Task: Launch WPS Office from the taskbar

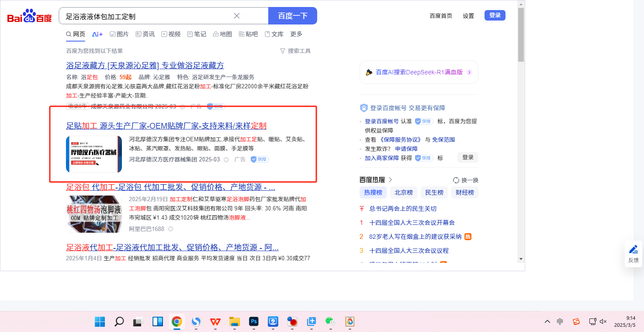Action: (215, 322)
